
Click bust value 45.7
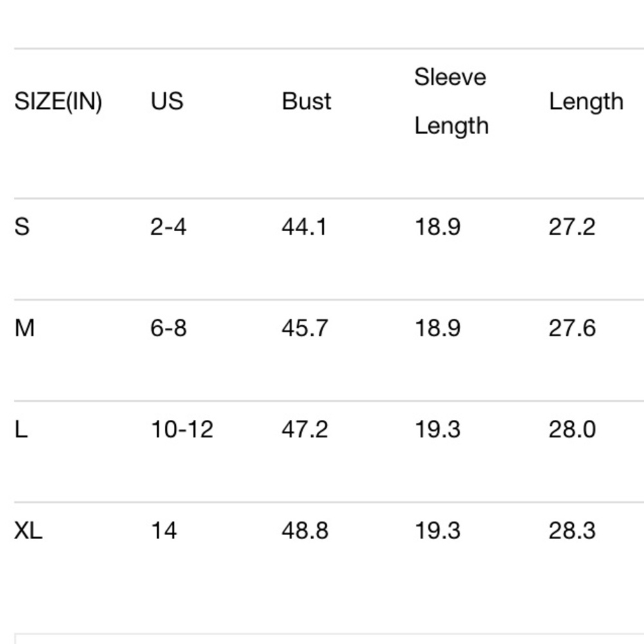click(x=305, y=328)
